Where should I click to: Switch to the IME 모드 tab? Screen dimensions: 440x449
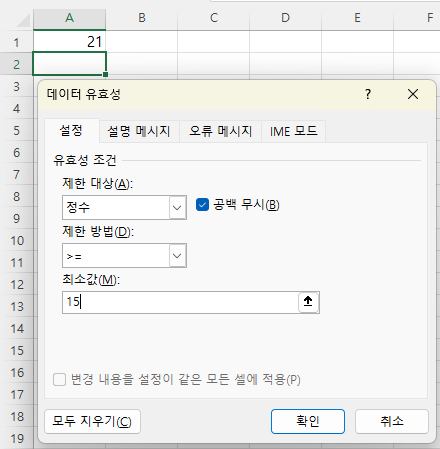(x=293, y=131)
